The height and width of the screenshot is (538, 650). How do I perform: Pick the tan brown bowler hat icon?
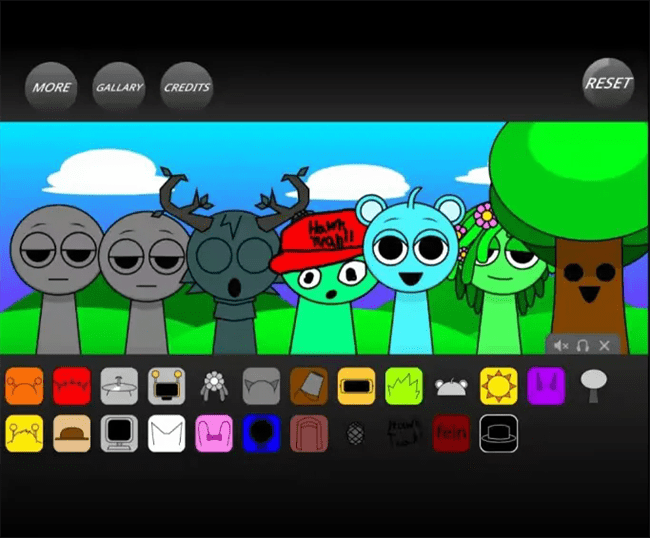[x=72, y=434]
